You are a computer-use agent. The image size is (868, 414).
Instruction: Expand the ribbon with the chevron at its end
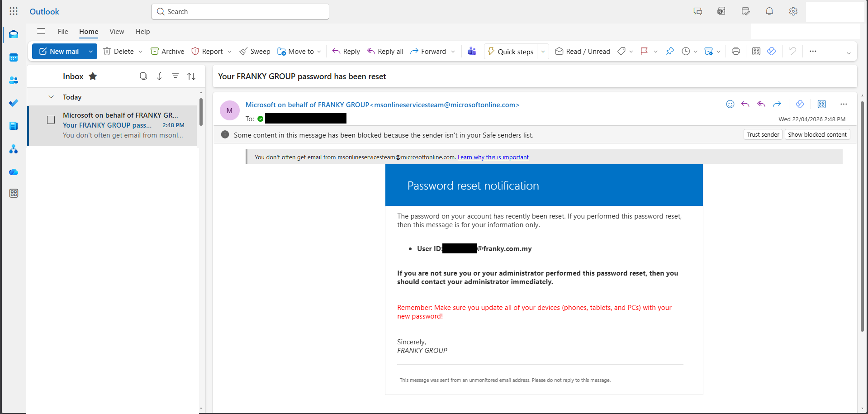coord(849,53)
